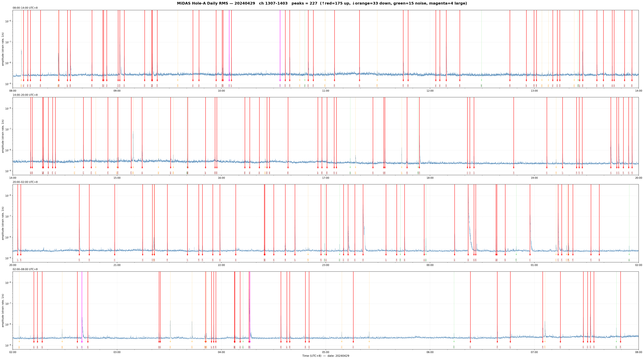Select the 10⁻⁸ tick in the 02:00–08:00 panel
Viewport: 644px width, 359px height.
[x=8, y=324]
